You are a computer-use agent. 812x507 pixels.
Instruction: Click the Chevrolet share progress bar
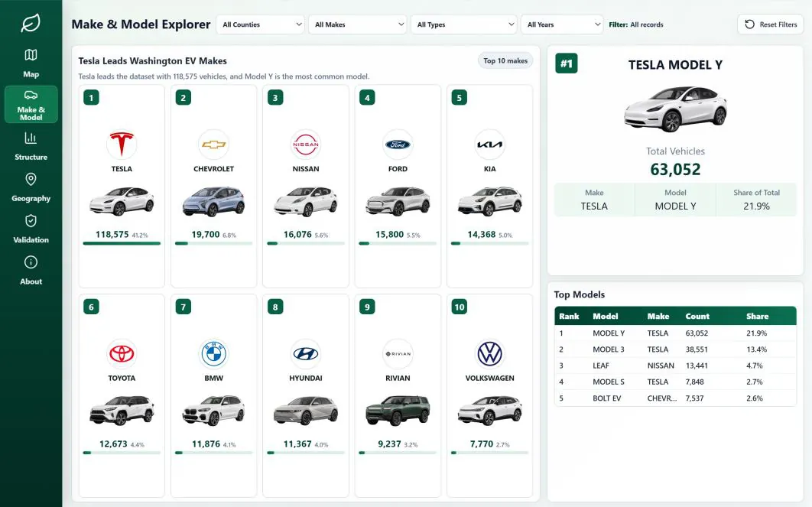point(213,243)
